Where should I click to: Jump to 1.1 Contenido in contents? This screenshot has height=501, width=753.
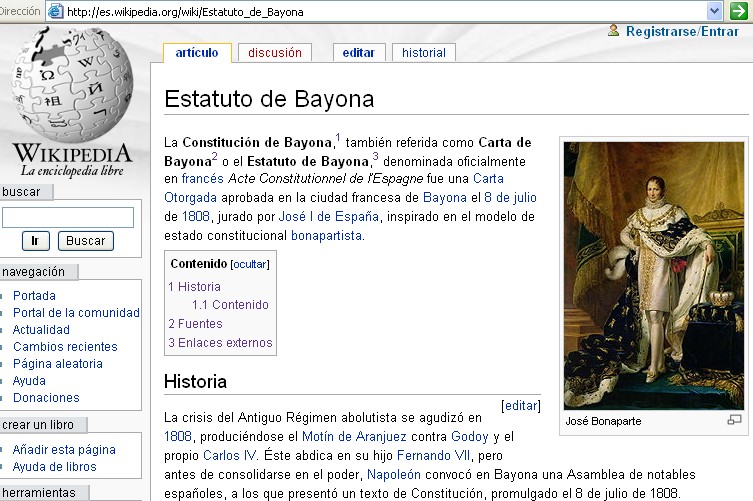[230, 305]
